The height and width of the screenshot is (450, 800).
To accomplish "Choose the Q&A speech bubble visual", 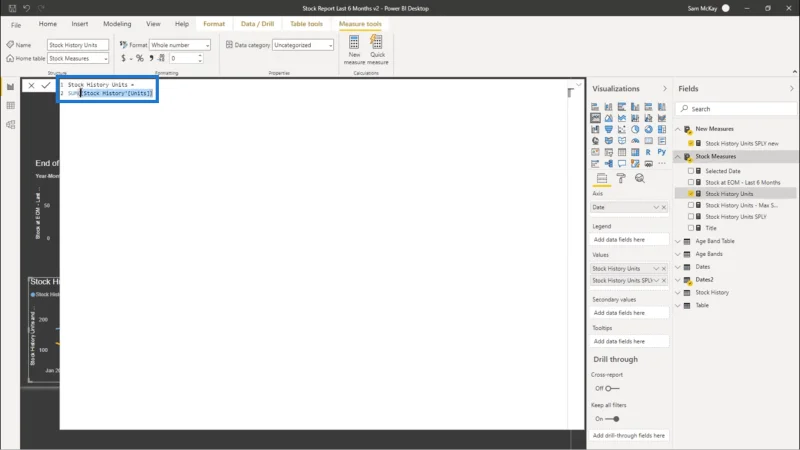I will [x=621, y=164].
